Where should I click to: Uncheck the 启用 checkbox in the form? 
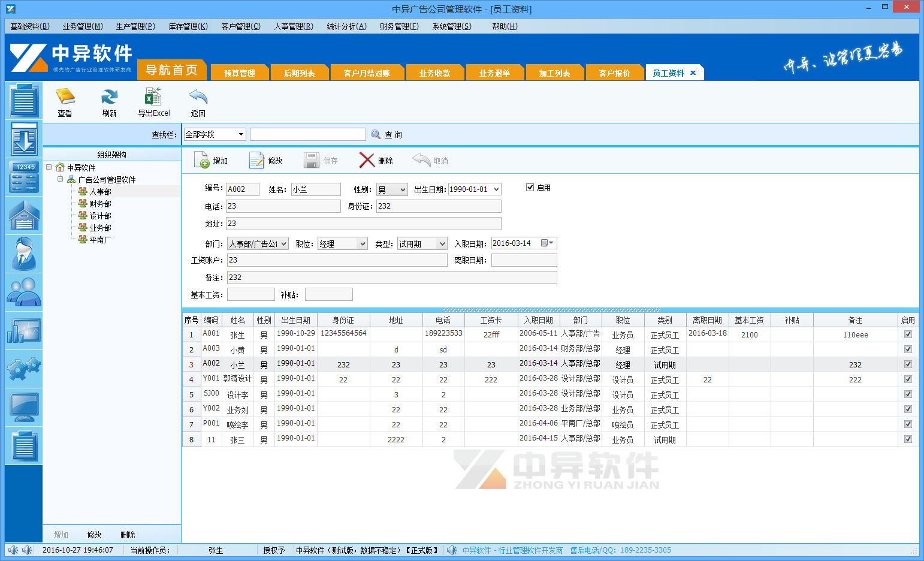click(x=530, y=187)
